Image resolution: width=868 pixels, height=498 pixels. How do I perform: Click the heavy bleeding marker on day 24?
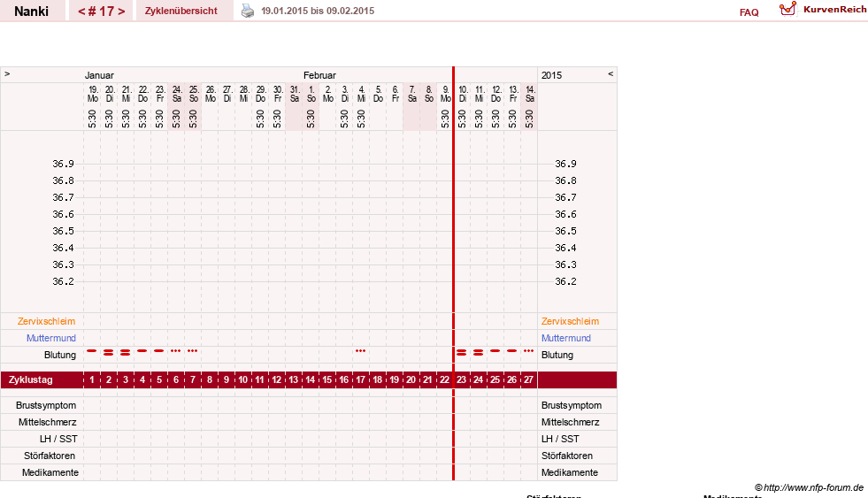pos(479,352)
